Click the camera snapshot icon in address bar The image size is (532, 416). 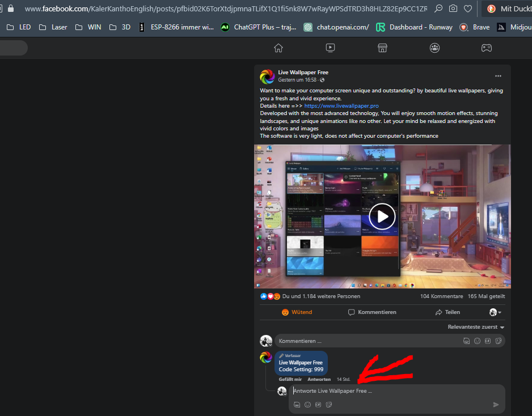[453, 9]
